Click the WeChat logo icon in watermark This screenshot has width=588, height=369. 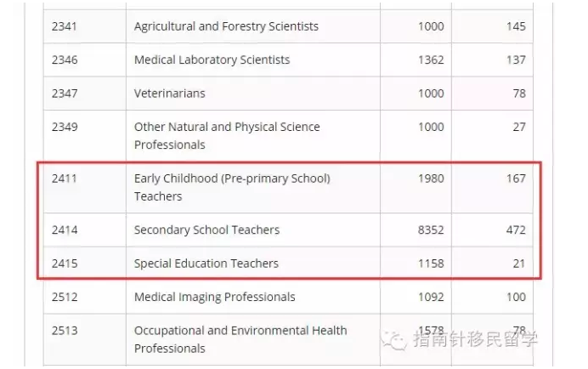pyautogui.click(x=393, y=340)
